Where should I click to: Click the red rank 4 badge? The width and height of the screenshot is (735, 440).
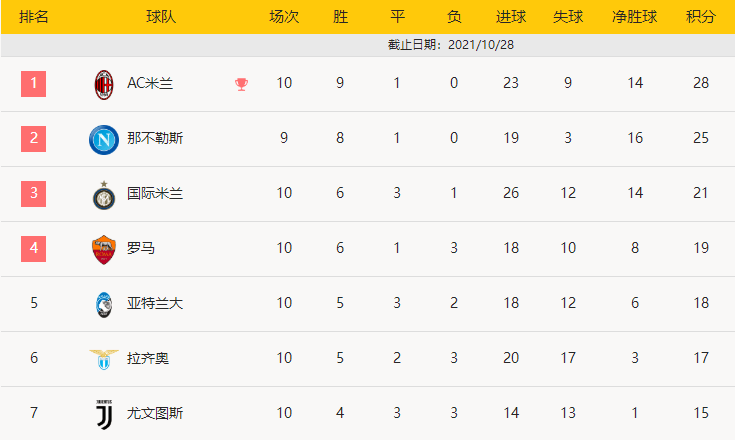pos(34,249)
